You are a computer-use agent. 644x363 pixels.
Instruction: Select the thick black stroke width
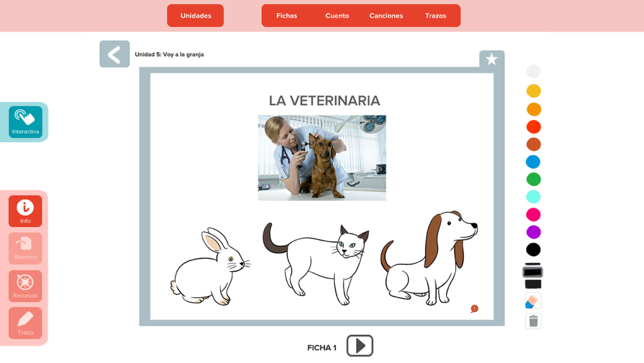[x=533, y=284]
